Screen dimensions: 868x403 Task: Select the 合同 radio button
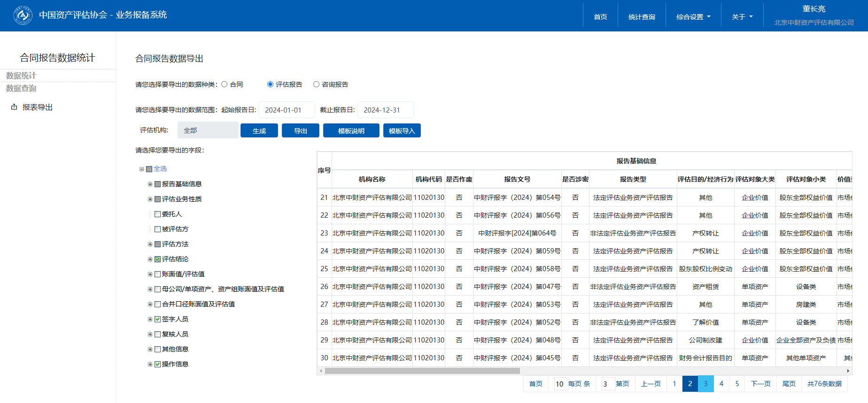pyautogui.click(x=225, y=84)
